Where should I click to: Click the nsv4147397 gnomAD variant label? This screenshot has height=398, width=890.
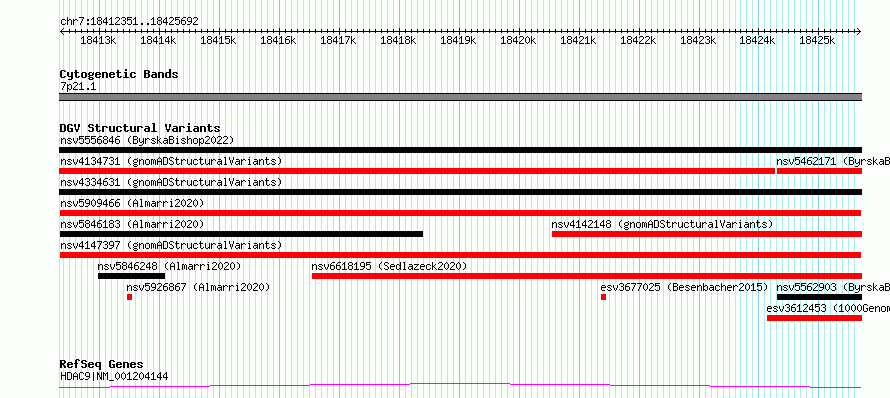(x=171, y=245)
